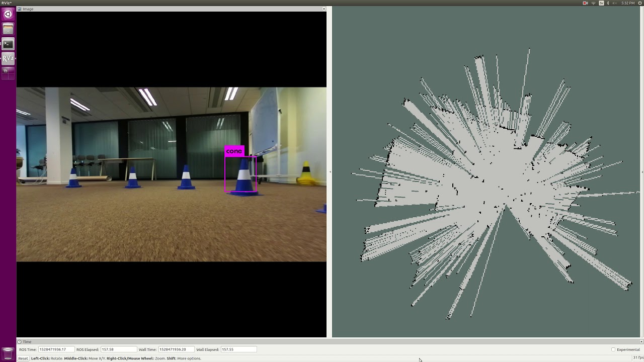Click the 'Experimental' label text
644x362 pixels.
(x=628, y=349)
